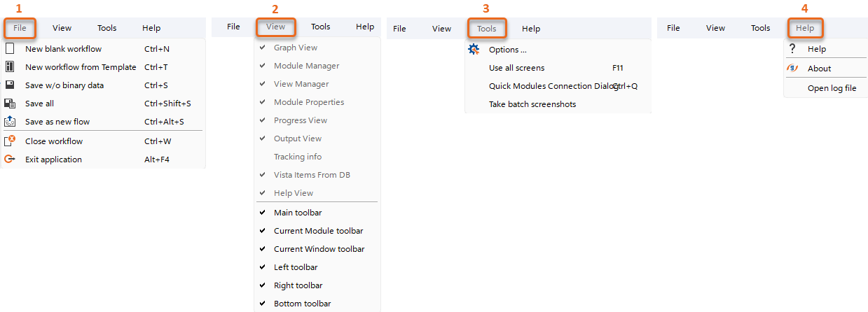The height and width of the screenshot is (312, 868).
Task: Uncheck Current Window toolbar
Action: pyautogui.click(x=317, y=249)
